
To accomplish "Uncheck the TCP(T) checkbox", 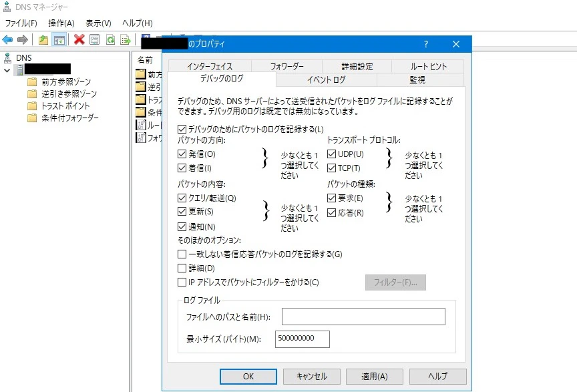I will [331, 168].
